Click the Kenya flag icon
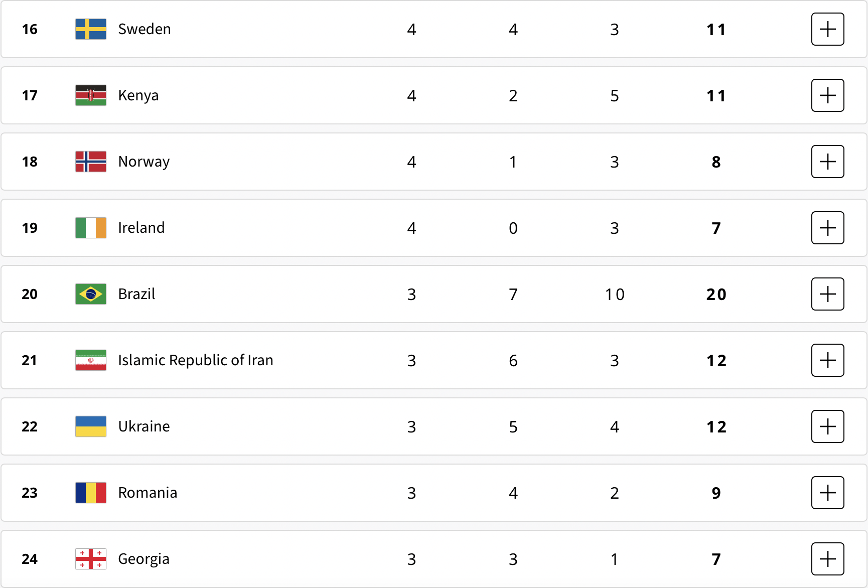Viewport: 868px width, 588px height. pyautogui.click(x=91, y=95)
